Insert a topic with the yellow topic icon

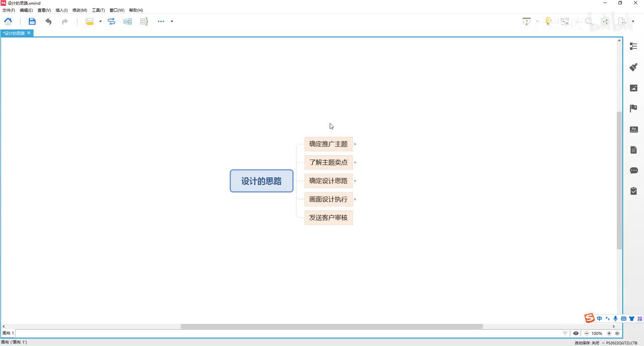[90, 21]
